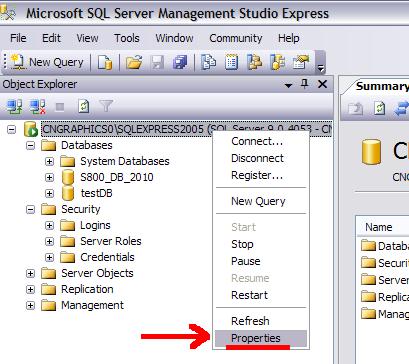Viewport: 409px width, 364px height.
Task: Choose Restart from the context menu
Action: tap(261, 295)
